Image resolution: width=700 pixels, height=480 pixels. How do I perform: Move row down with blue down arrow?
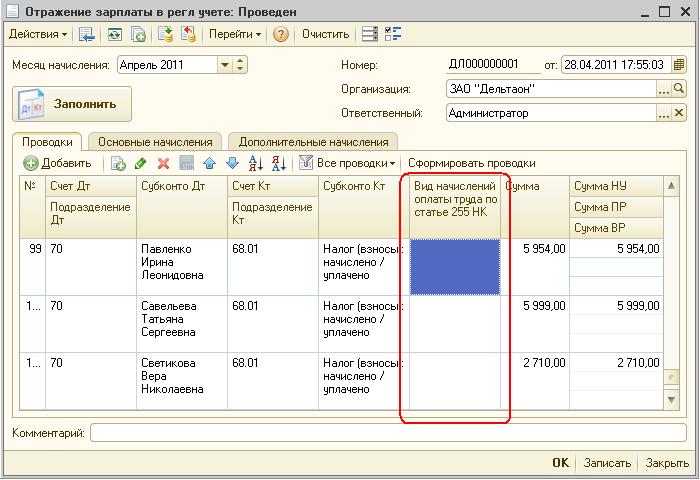tap(231, 163)
